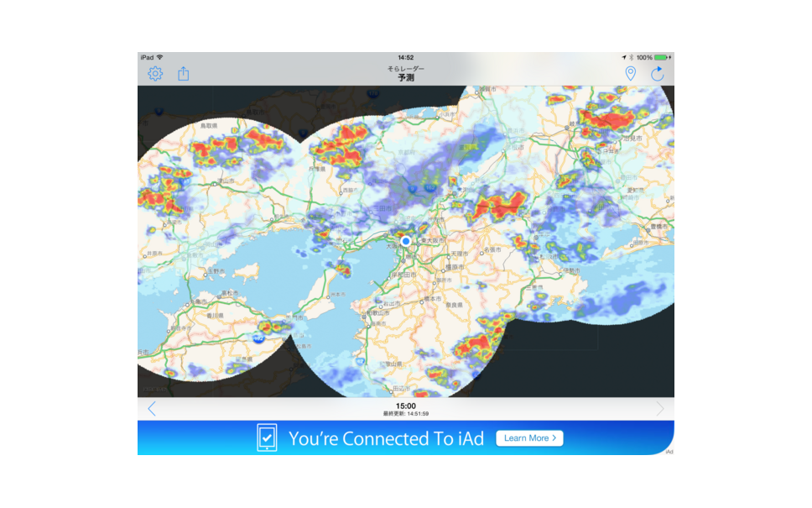Click the Learn More button

(528, 438)
